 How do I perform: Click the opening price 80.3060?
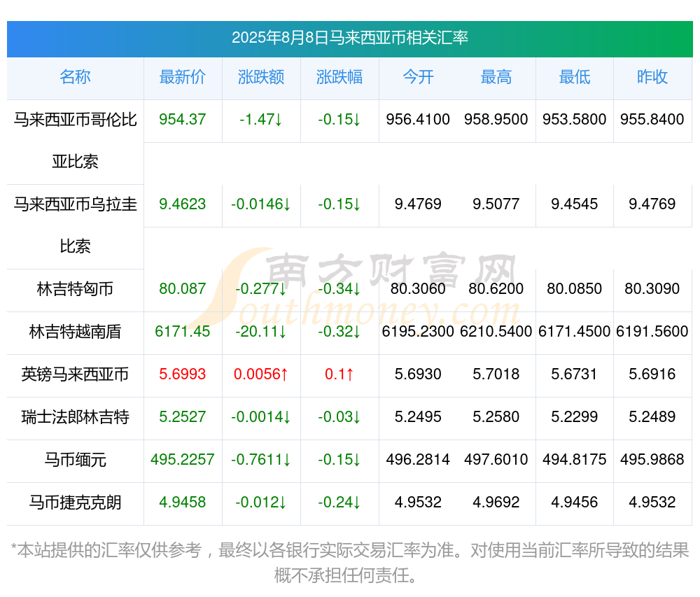pyautogui.click(x=418, y=288)
